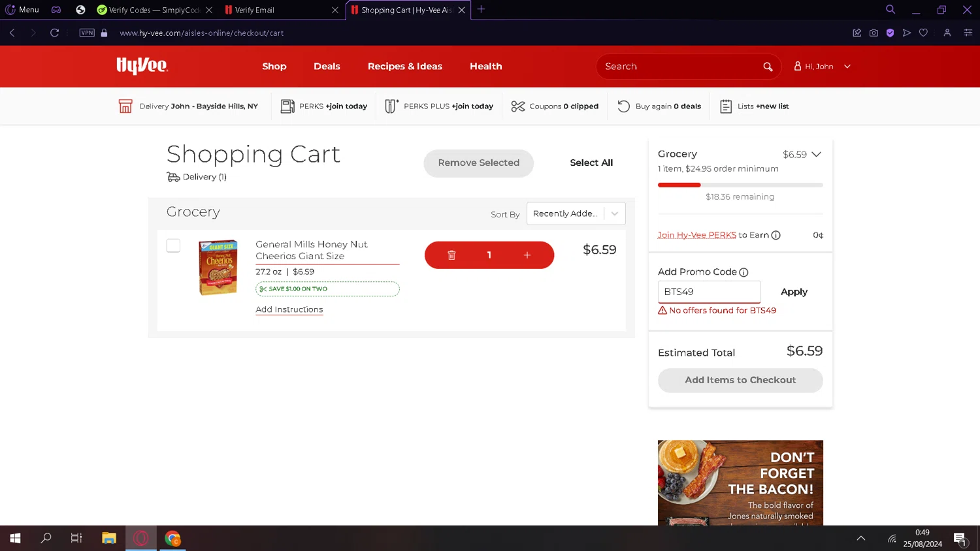
Task: Click the order minimum progress bar
Action: [740, 185]
